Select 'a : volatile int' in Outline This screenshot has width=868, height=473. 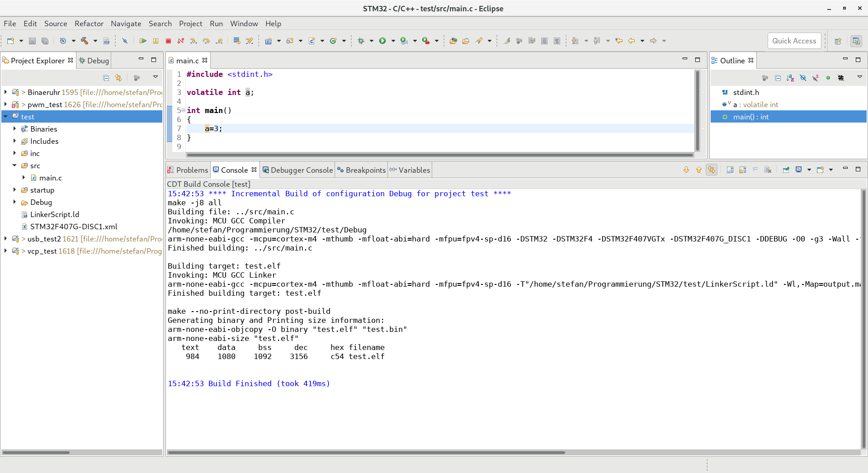[755, 104]
